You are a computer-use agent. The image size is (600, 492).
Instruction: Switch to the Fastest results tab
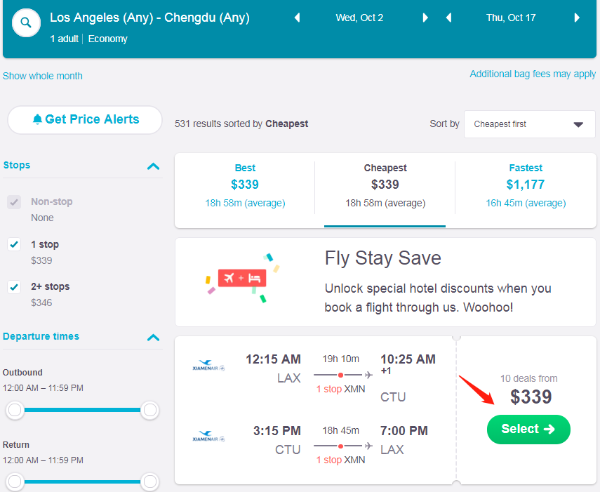tap(525, 185)
